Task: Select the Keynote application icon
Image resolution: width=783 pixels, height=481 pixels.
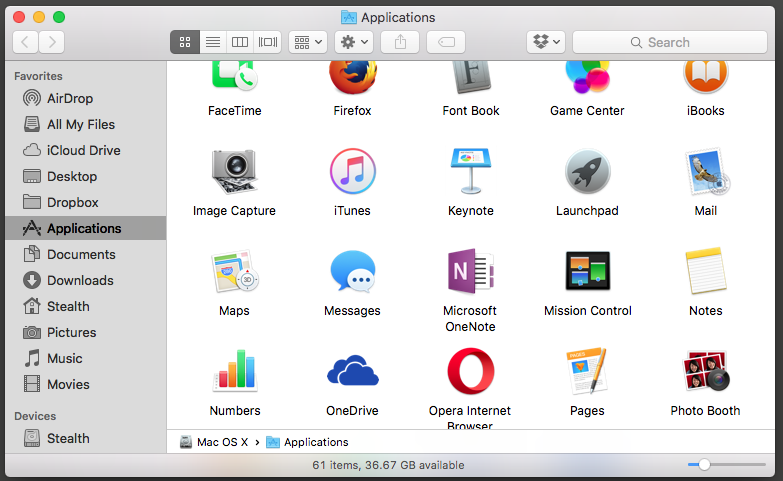Action: 470,171
